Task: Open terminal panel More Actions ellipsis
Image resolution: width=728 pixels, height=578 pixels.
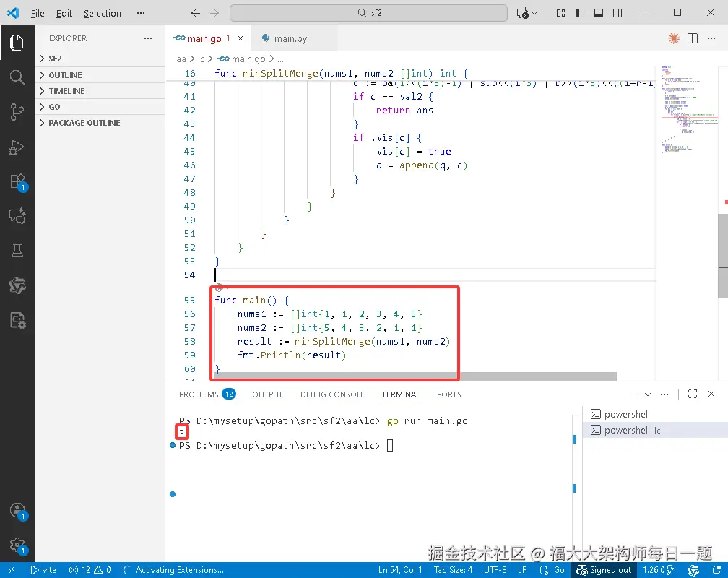Action: (x=664, y=394)
